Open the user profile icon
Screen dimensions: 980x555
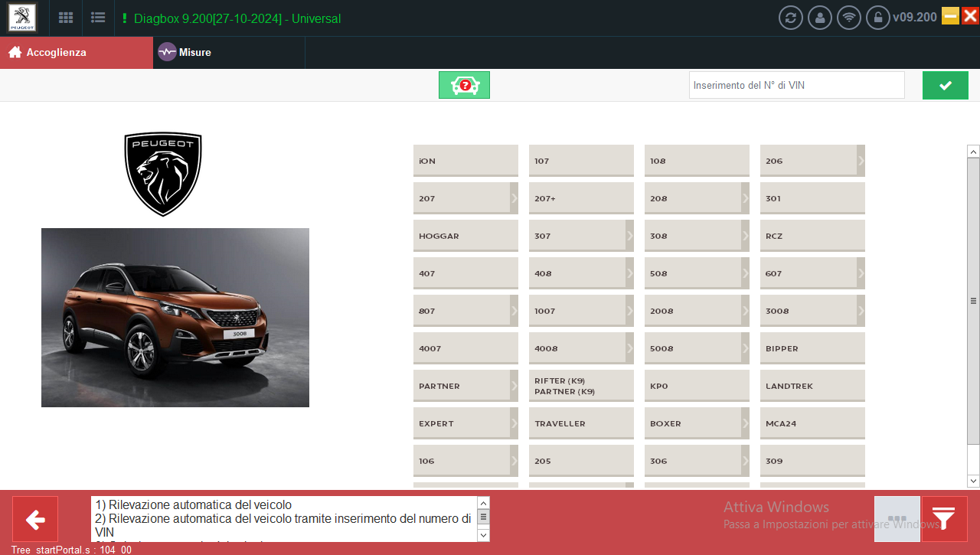[820, 18]
